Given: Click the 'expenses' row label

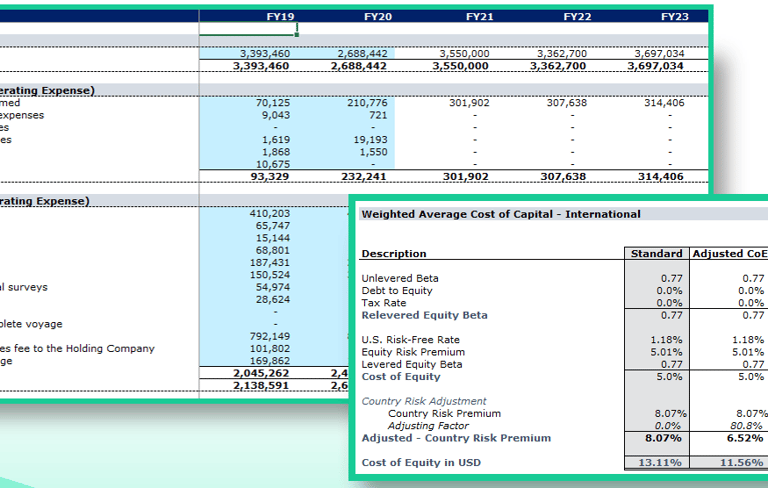Looking at the screenshot, I should click(22, 115).
